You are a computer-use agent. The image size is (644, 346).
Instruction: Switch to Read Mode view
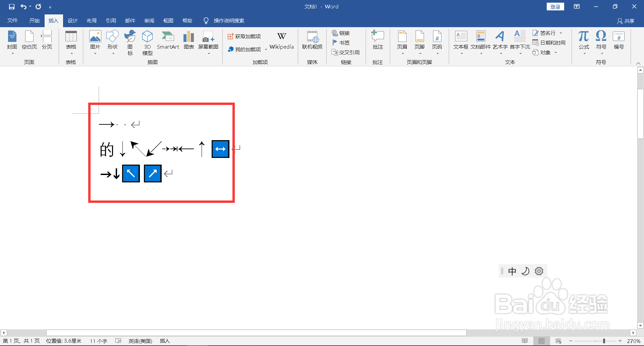point(525,341)
